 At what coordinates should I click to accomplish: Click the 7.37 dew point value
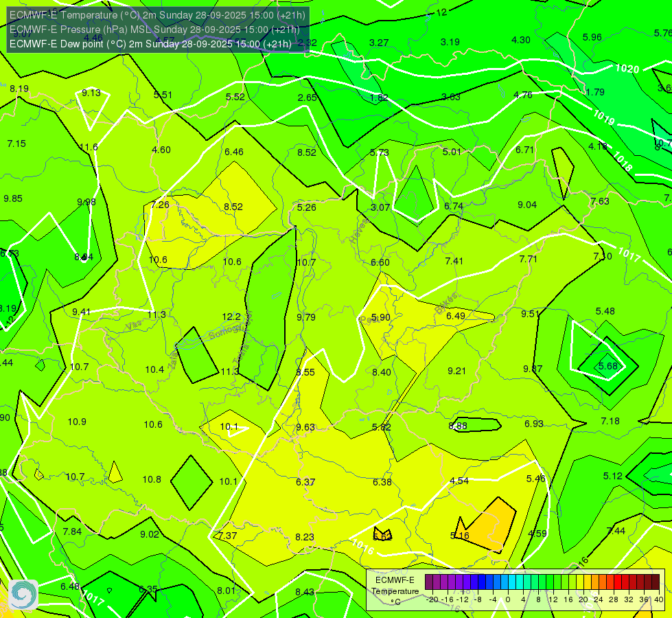[x=228, y=536]
